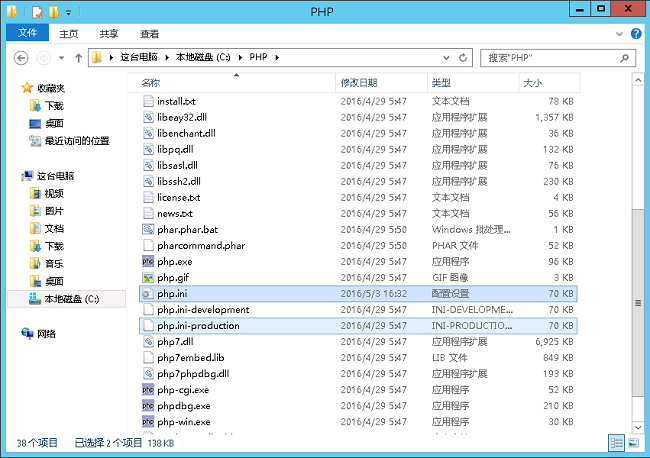Open the 文件 ribbon tab

[x=27, y=33]
